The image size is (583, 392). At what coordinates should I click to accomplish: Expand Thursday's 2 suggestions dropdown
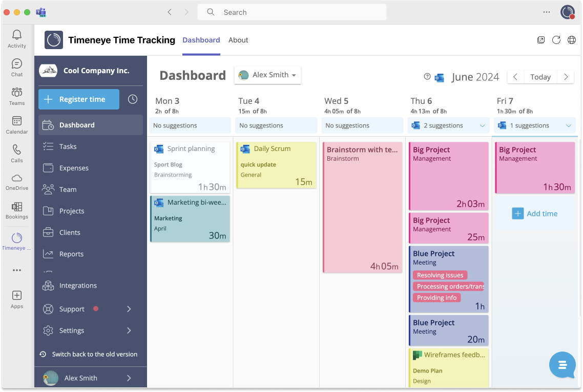coord(482,125)
